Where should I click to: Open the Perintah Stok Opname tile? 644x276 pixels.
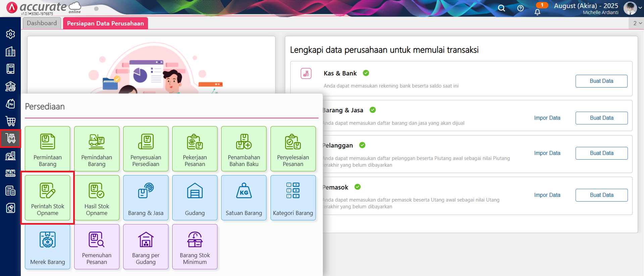coord(48,198)
